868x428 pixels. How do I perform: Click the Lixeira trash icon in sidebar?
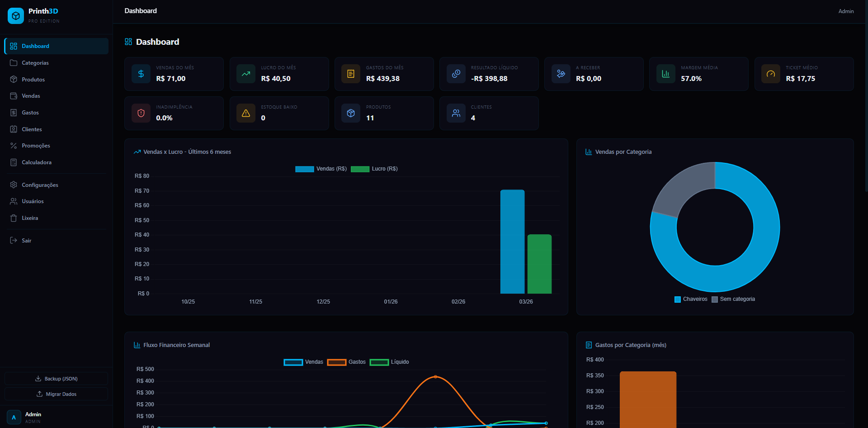pos(14,218)
